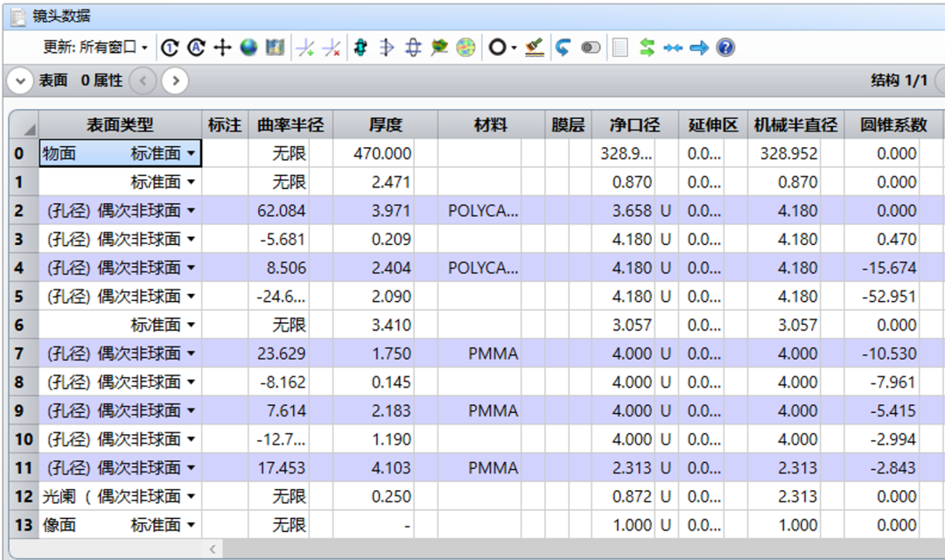
Task: Click the 净口径 column header
Action: coord(635,125)
